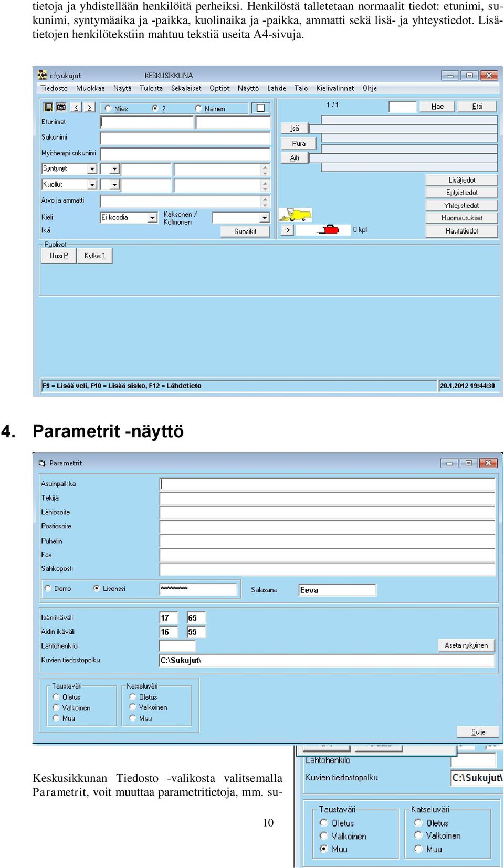Open Huomautukset
This screenshot has width=504, height=868.
click(461, 218)
